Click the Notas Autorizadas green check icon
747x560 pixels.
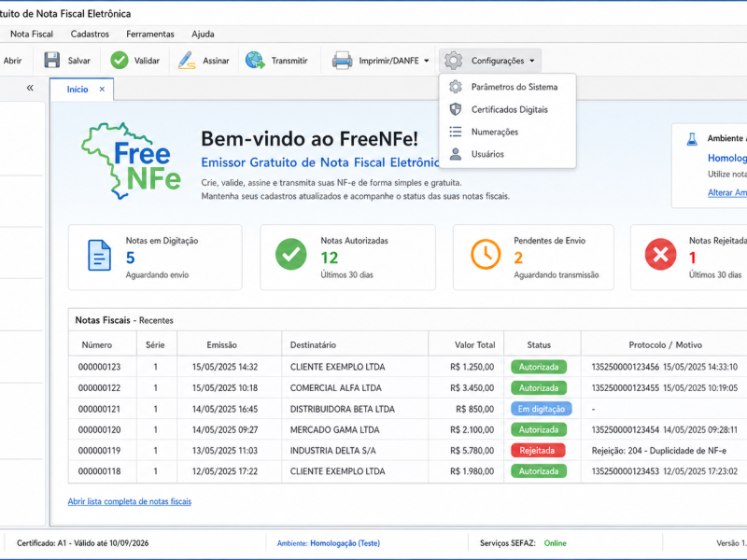[291, 254]
